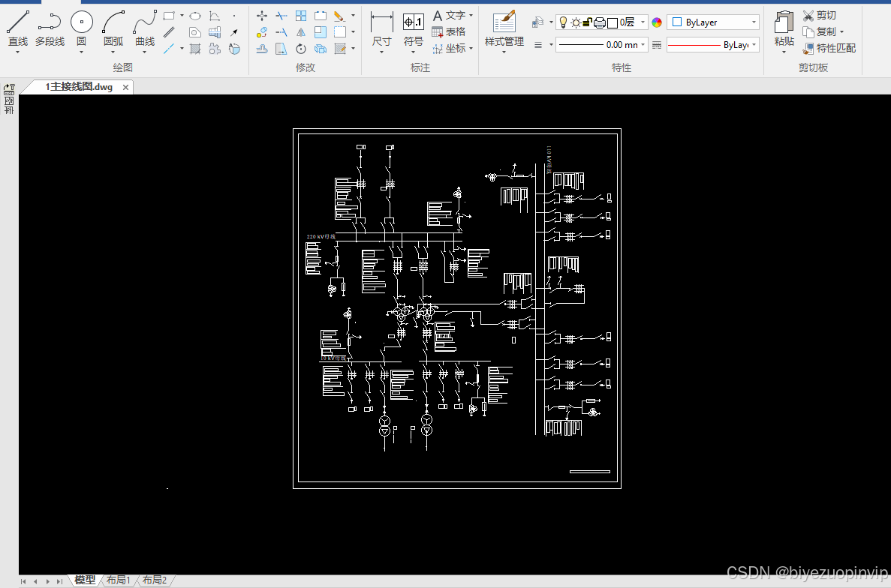Click the 220 kV母线 label in drawing
Viewport: 891px width, 588px height.
pos(321,237)
